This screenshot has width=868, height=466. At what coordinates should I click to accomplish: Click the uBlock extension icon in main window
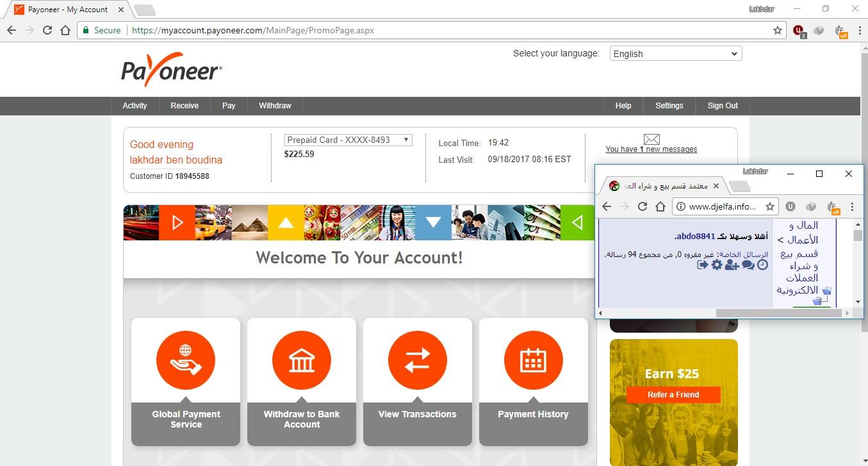799,30
